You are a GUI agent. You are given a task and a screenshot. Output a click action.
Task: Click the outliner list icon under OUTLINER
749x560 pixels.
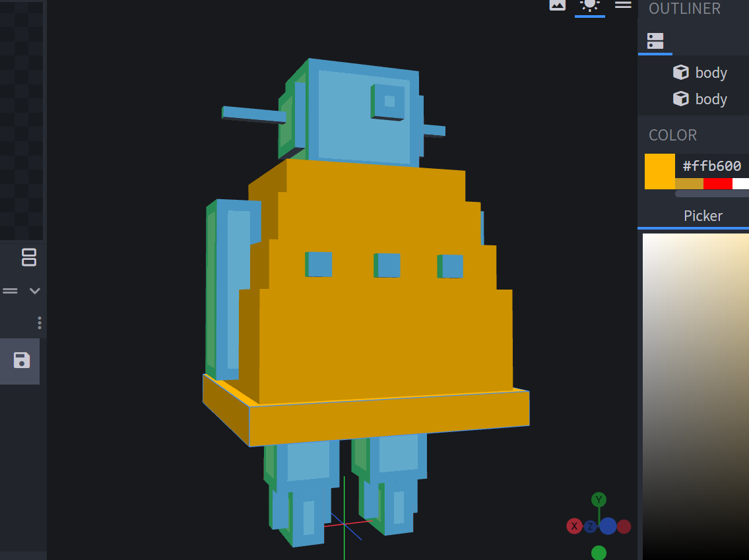(655, 40)
